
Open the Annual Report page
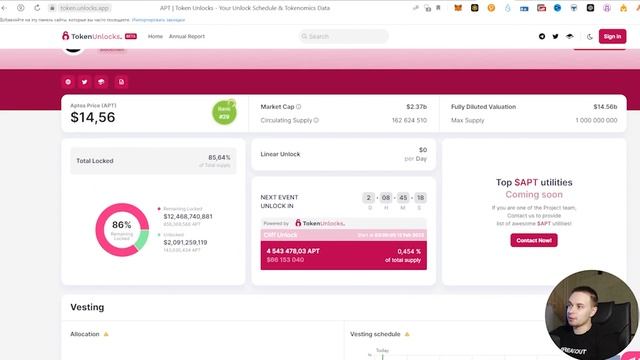click(187, 36)
